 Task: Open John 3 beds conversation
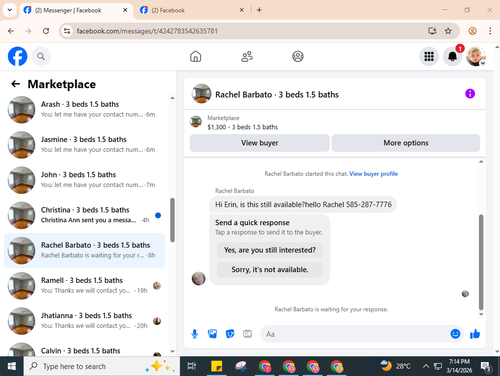pyautogui.click(x=84, y=180)
